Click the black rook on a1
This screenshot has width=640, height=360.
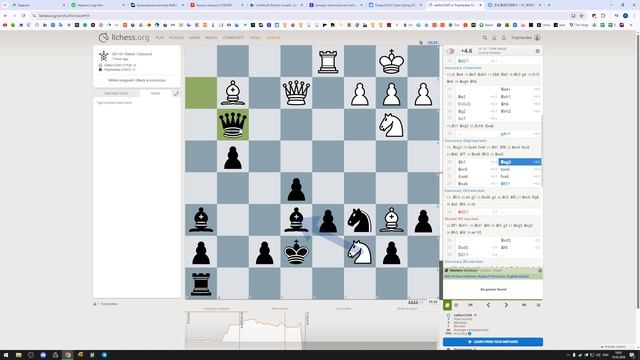coord(201,284)
